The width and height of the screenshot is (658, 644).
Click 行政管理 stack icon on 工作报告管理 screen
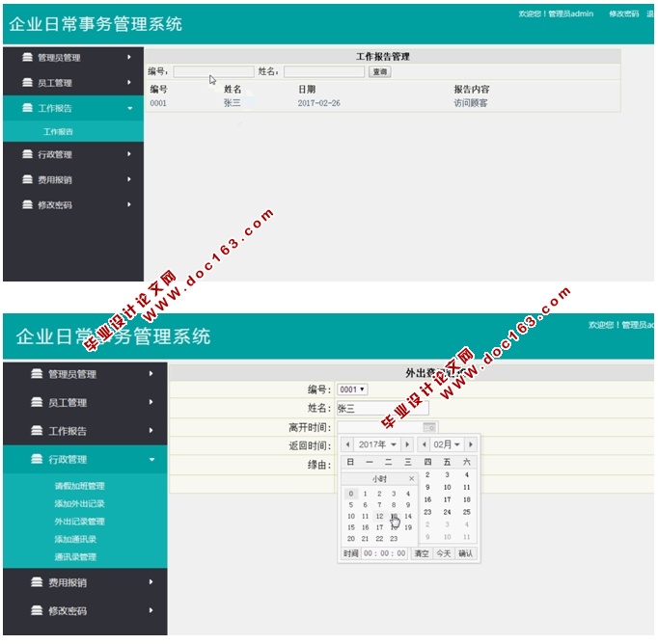pos(27,154)
